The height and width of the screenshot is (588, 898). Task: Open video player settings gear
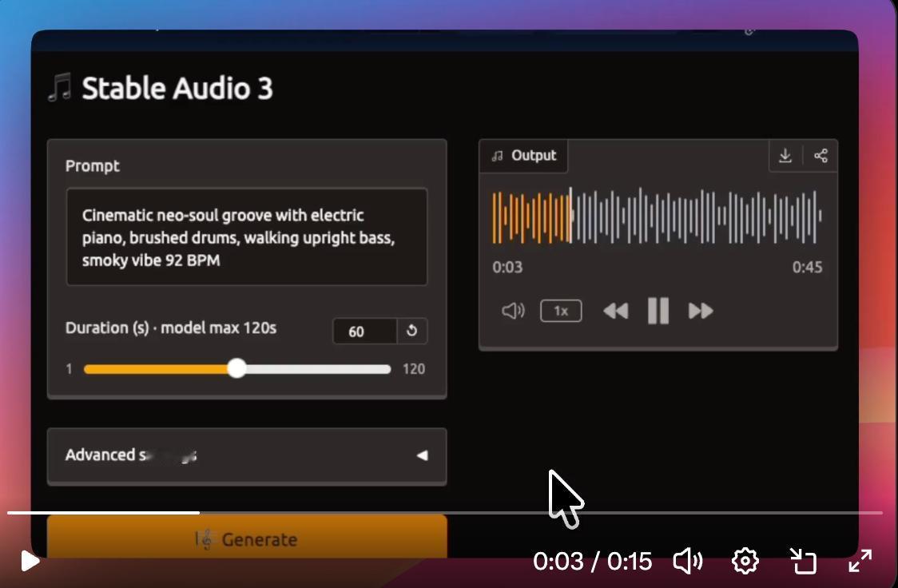pos(745,561)
